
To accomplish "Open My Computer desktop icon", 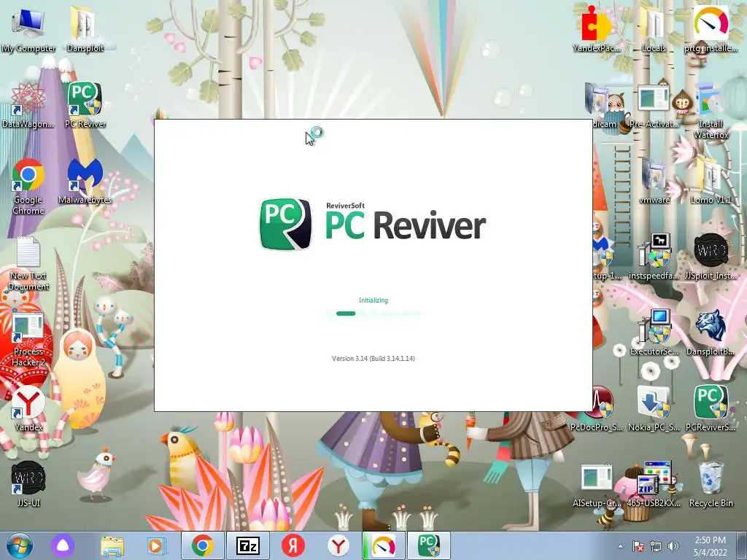I will [28, 30].
